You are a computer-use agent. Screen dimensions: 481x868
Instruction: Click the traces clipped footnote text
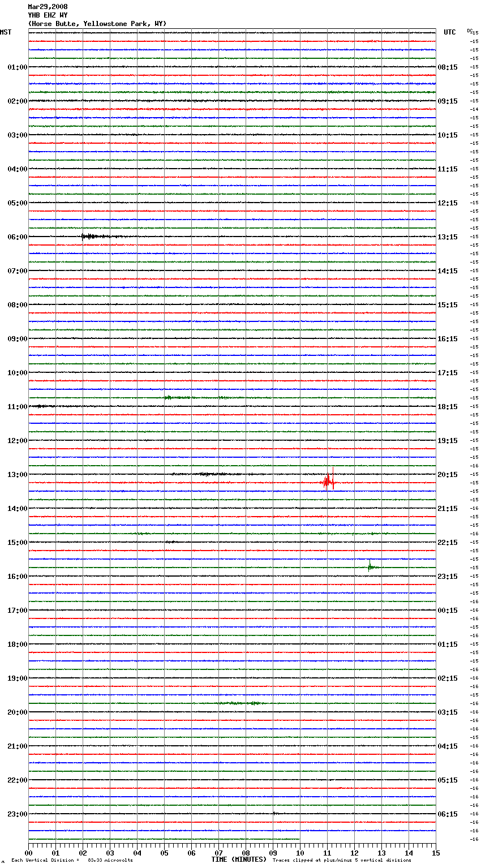[x=342, y=860]
